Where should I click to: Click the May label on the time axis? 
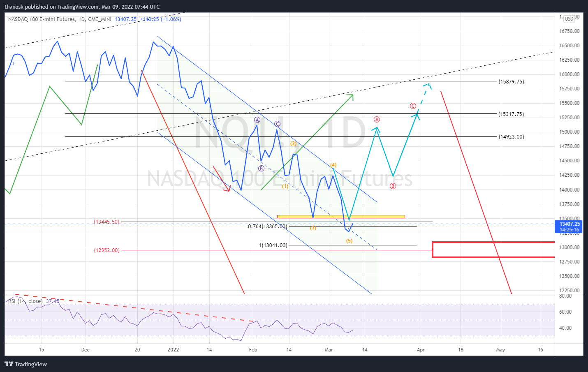click(x=500, y=350)
